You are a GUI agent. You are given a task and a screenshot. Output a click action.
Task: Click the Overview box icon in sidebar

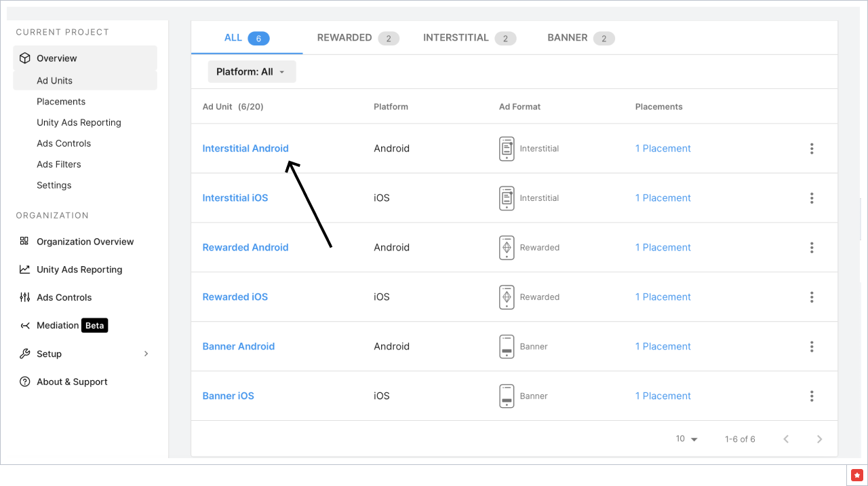click(x=24, y=58)
